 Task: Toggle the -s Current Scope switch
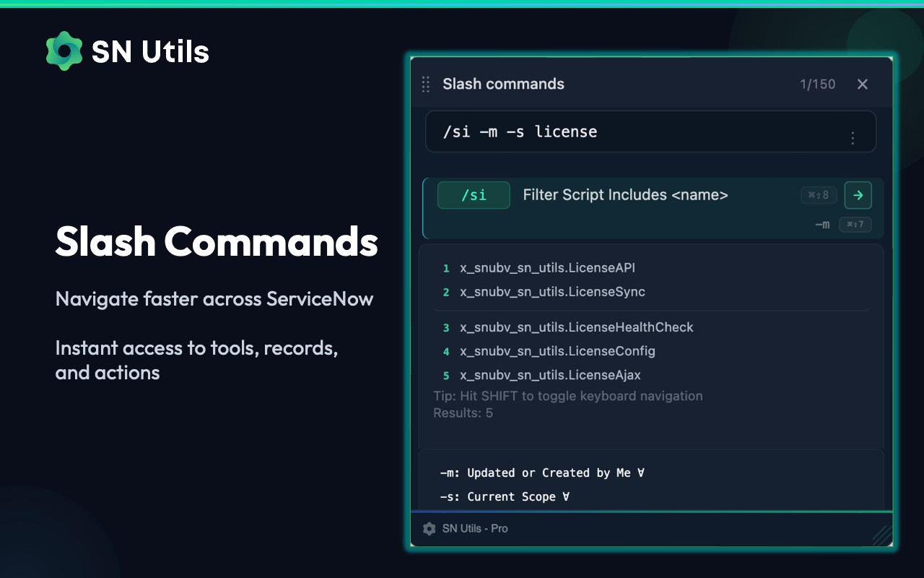coord(566,497)
